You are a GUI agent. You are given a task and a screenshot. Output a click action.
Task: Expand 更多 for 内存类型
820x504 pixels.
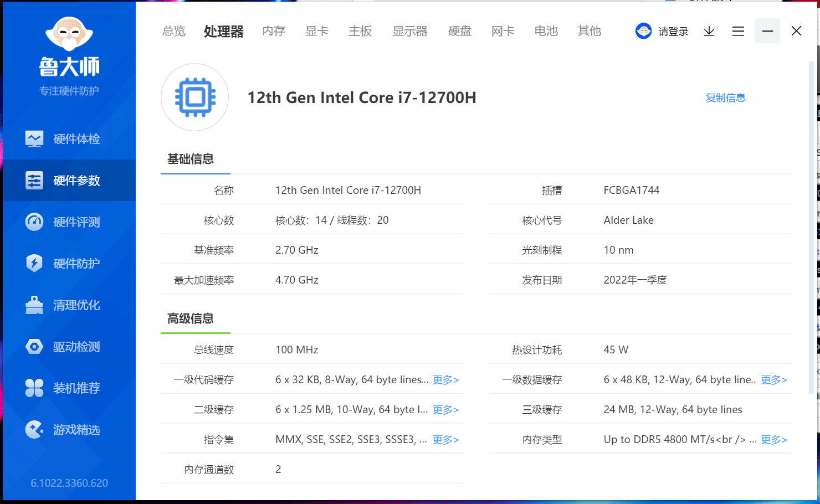click(773, 440)
